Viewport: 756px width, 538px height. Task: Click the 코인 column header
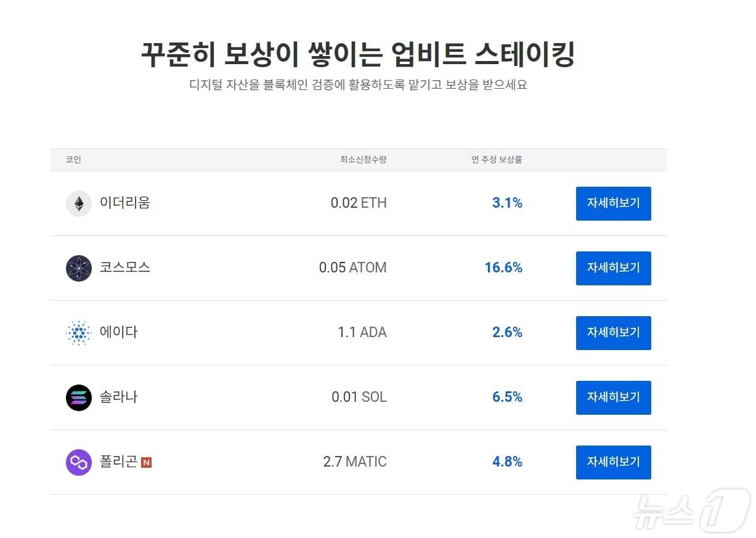click(74, 160)
